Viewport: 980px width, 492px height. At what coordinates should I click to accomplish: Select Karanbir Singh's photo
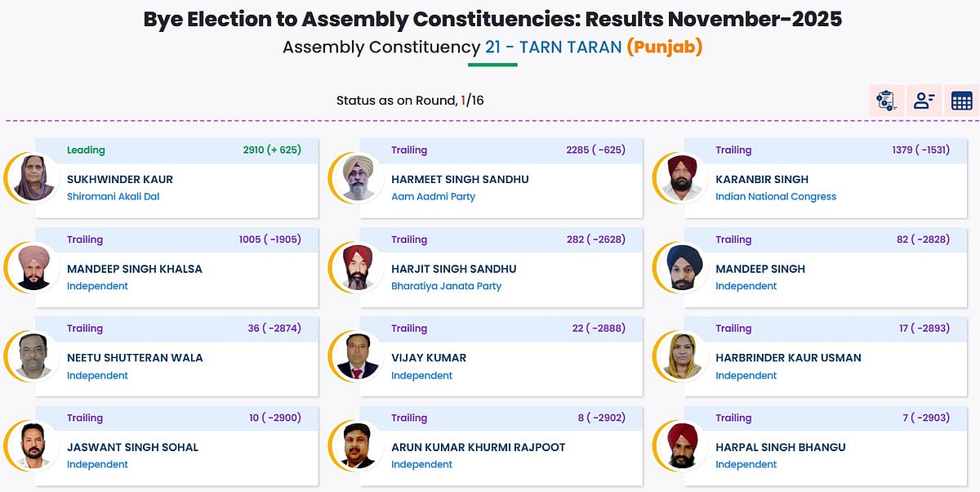682,178
